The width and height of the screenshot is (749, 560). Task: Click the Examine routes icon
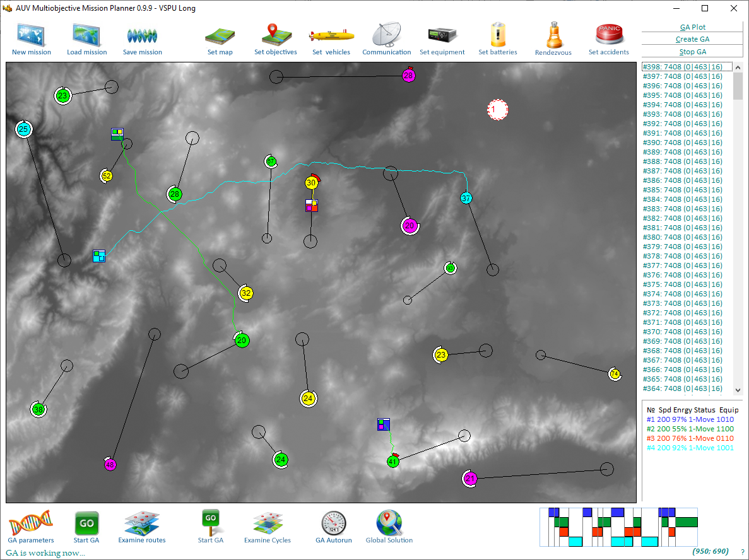tap(142, 523)
